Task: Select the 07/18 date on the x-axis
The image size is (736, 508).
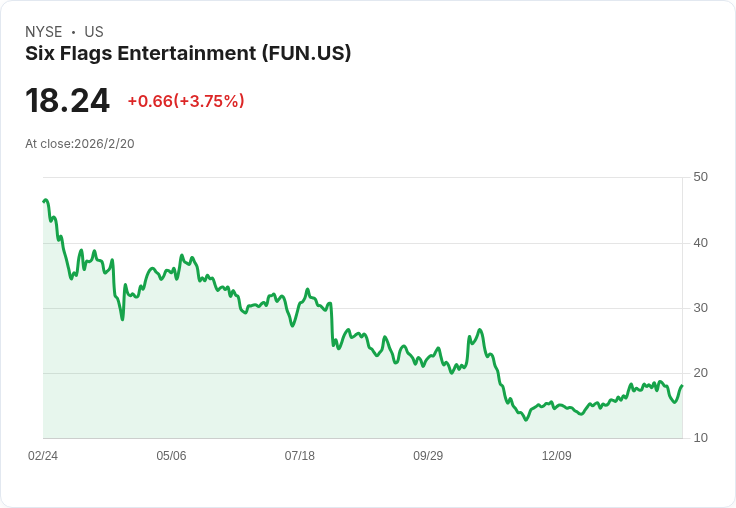Action: coord(299,456)
